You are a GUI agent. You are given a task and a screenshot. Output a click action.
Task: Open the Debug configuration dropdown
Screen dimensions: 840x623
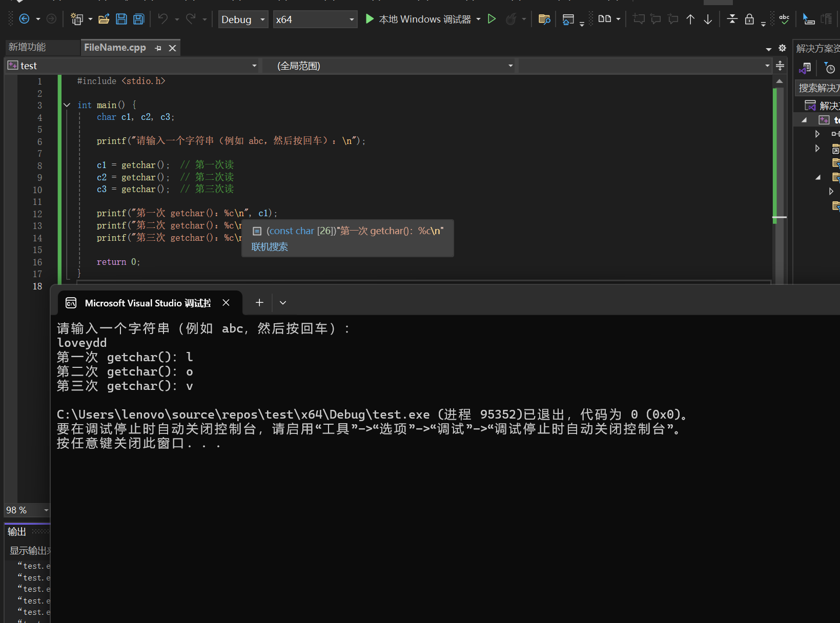point(243,19)
